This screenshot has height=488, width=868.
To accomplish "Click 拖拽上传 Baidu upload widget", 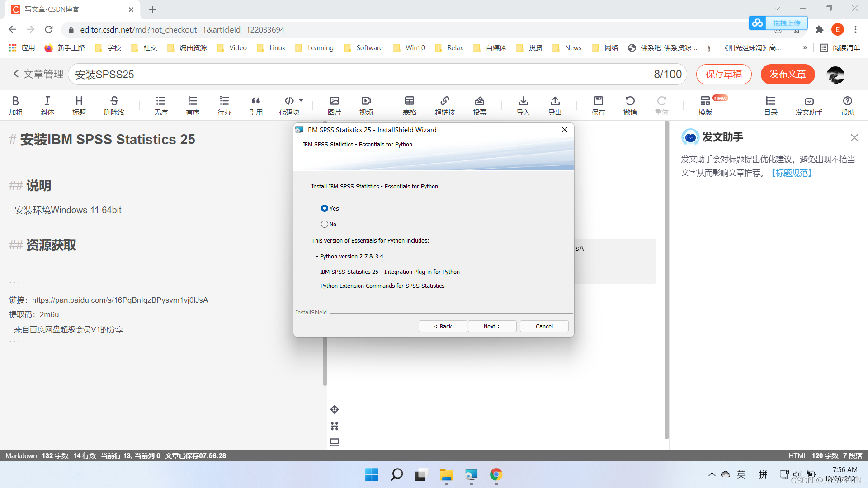I will click(778, 23).
